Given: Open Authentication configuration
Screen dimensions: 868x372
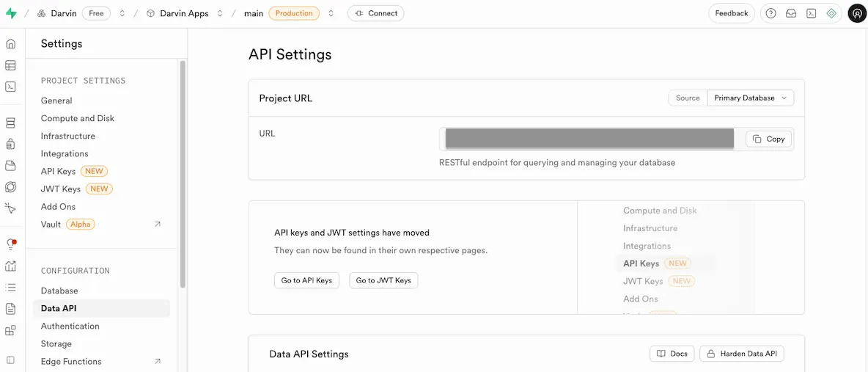Looking at the screenshot, I should 70,326.
